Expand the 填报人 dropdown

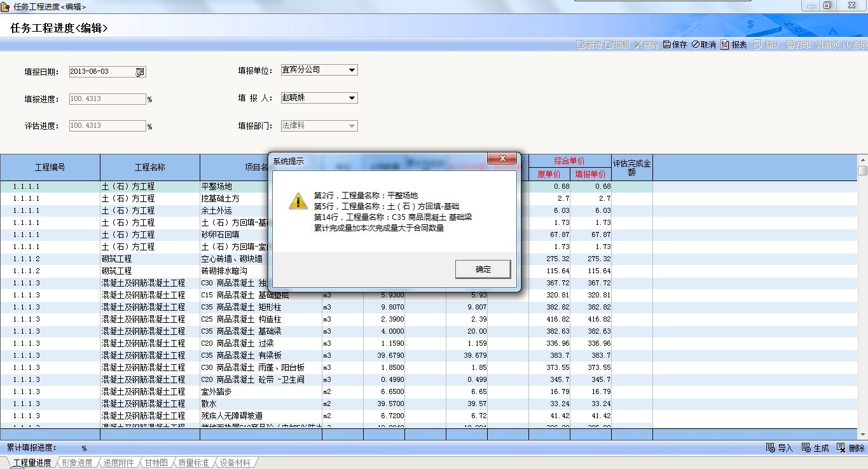[352, 99]
